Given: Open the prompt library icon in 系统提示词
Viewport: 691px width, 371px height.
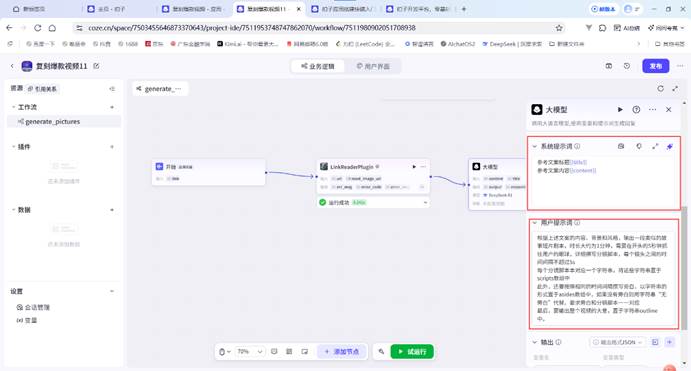Looking at the screenshot, I should pyautogui.click(x=621, y=146).
